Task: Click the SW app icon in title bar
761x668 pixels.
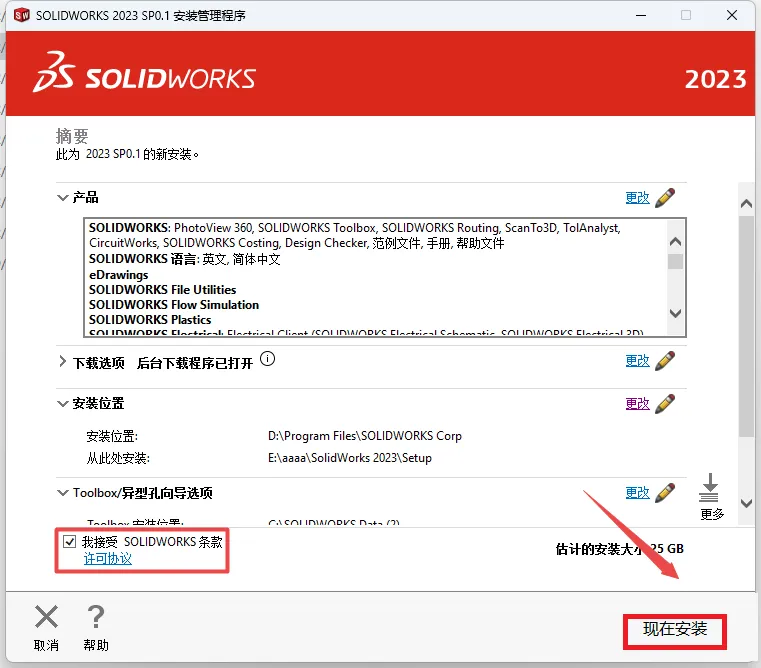Action: (22, 16)
